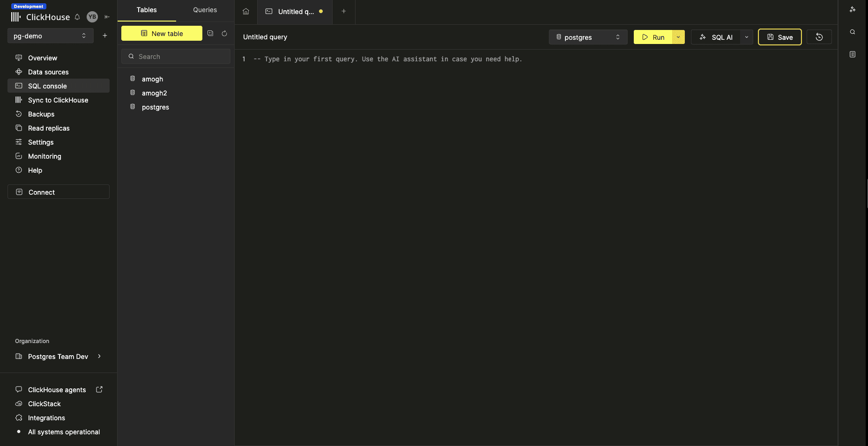Open search icon in right rail
The width and height of the screenshot is (868, 446).
click(x=853, y=32)
